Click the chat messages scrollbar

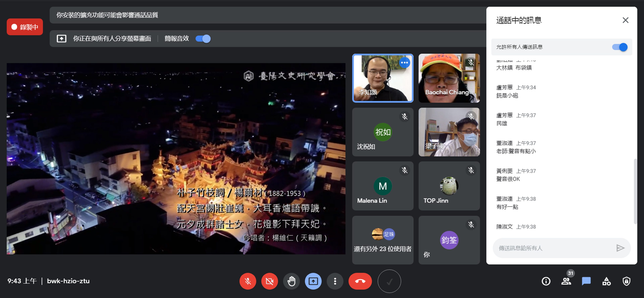point(635,191)
